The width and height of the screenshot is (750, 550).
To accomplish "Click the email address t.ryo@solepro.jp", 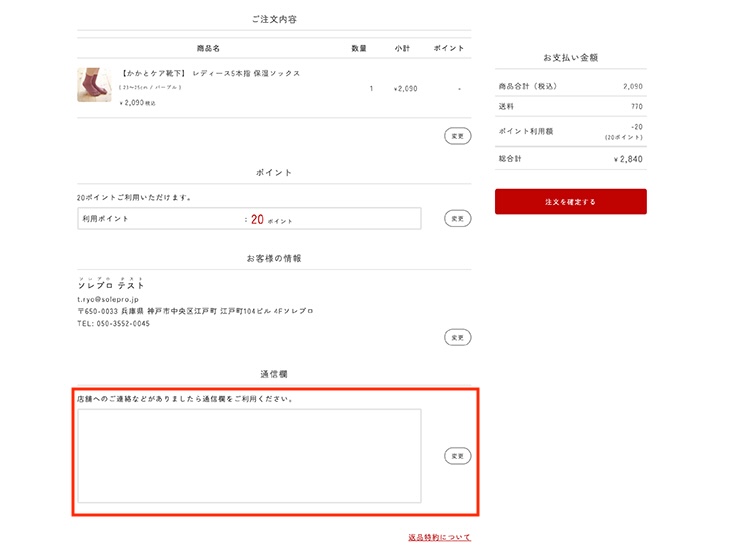I will click(108, 299).
